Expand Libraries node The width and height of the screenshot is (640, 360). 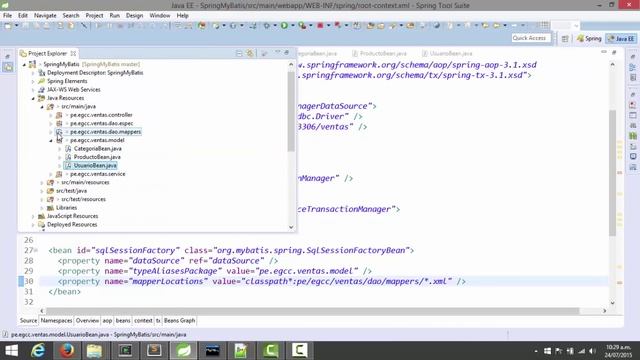click(42, 208)
